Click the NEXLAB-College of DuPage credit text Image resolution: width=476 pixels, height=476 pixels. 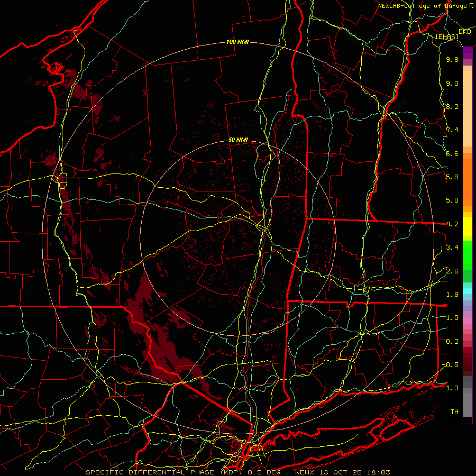pos(426,6)
